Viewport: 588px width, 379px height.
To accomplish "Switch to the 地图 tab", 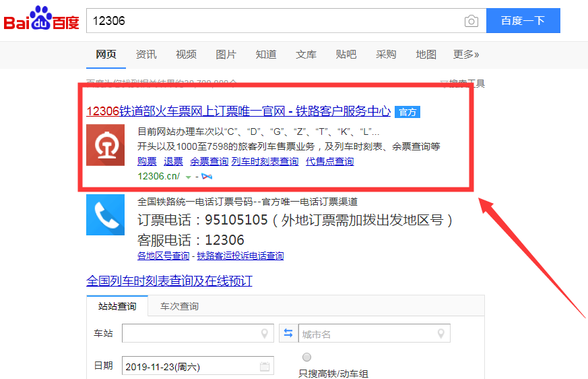I will 426,55.
